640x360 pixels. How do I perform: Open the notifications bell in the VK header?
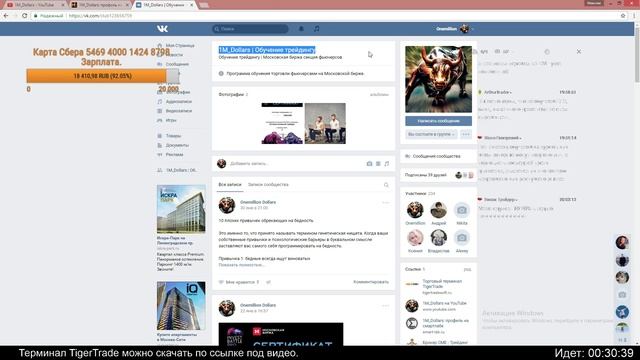301,29
